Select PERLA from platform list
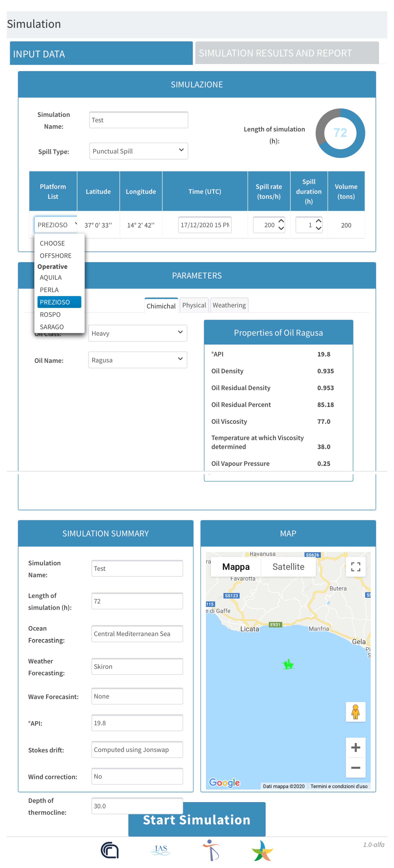Viewport: 394px width, 868px height. pyautogui.click(x=59, y=290)
